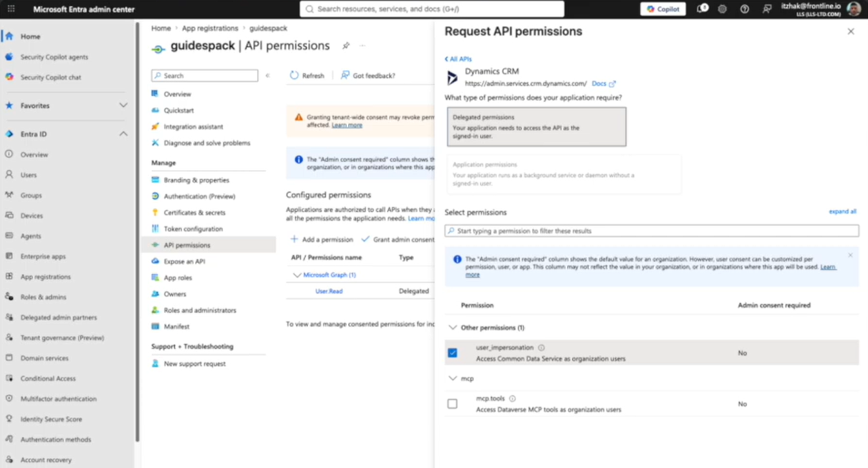Click the top search resources, services, and docs box
Screen dimensions: 868x468
[432, 9]
